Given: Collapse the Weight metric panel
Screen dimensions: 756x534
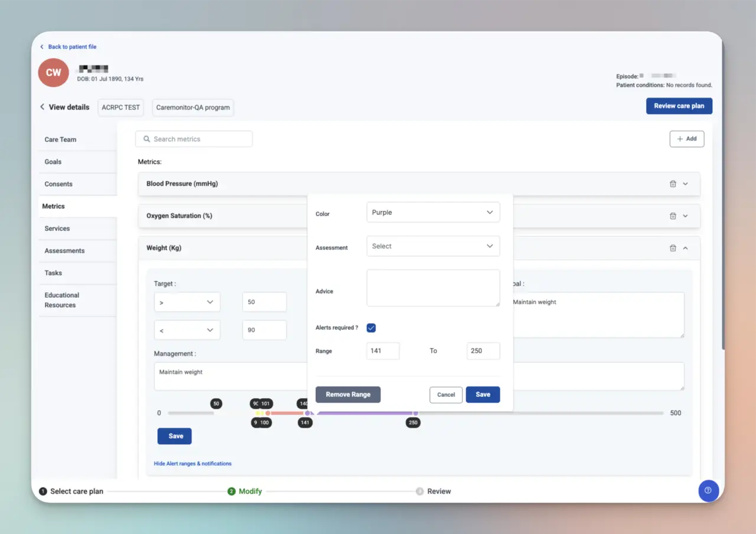Looking at the screenshot, I should (x=685, y=248).
